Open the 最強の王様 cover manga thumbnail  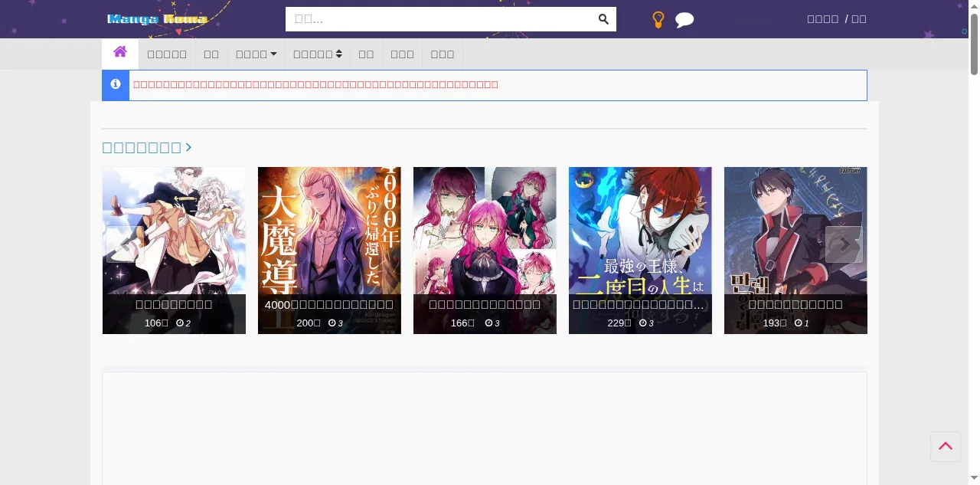point(640,251)
